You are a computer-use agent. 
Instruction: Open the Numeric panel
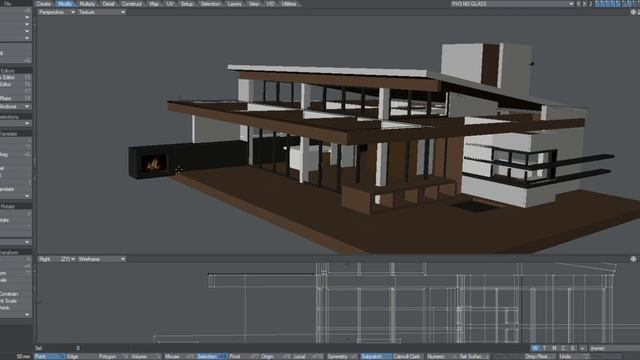point(441,356)
